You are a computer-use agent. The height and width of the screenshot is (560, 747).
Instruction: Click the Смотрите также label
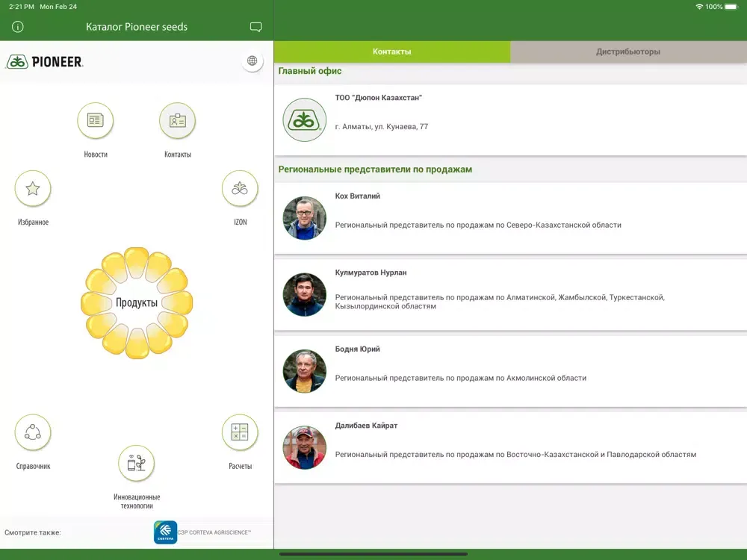(x=33, y=532)
